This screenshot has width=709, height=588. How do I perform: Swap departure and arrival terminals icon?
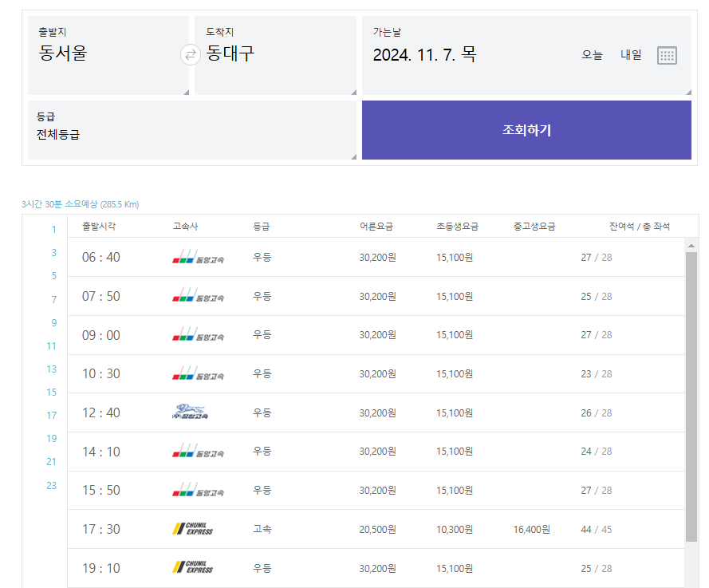(x=191, y=55)
